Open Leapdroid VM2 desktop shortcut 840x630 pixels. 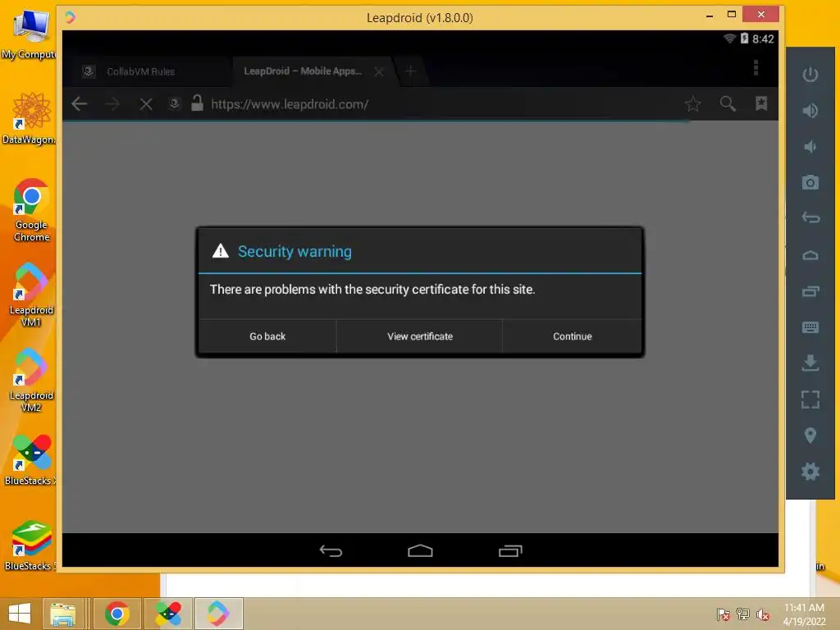[x=31, y=381]
